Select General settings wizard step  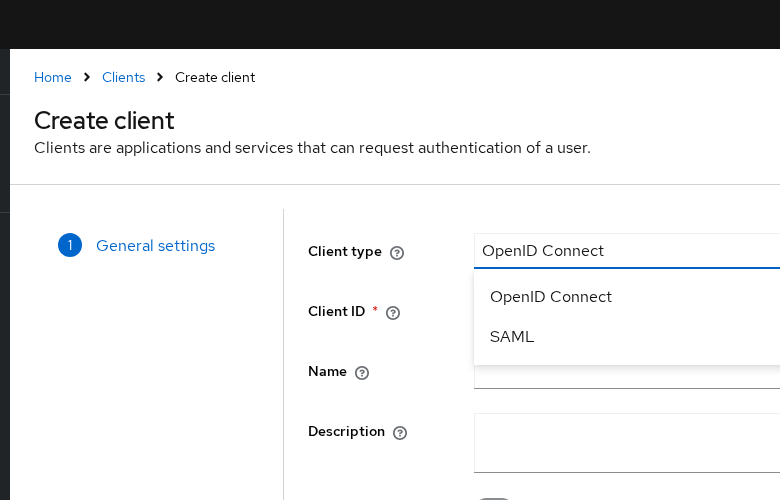click(x=137, y=245)
